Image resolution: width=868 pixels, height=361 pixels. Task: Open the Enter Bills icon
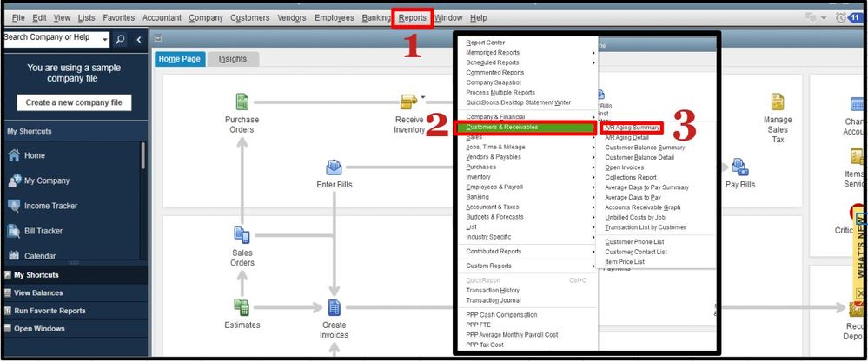pyautogui.click(x=334, y=167)
